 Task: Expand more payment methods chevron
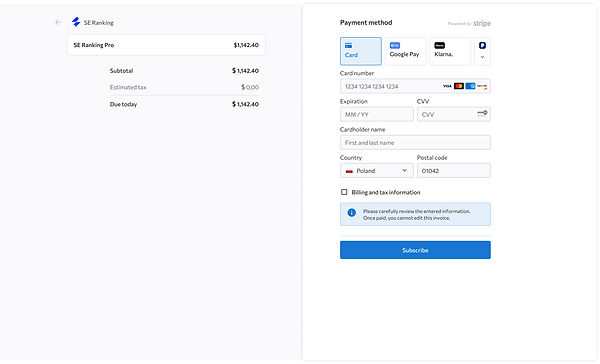(x=483, y=57)
